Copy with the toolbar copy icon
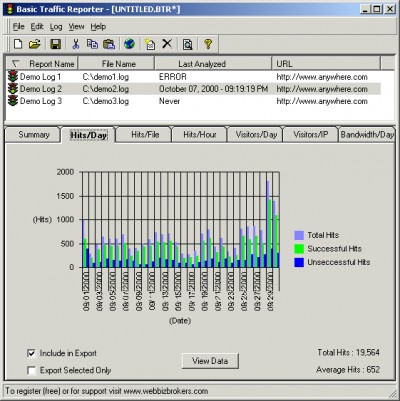The height and width of the screenshot is (401, 400). pyautogui.click(x=92, y=44)
